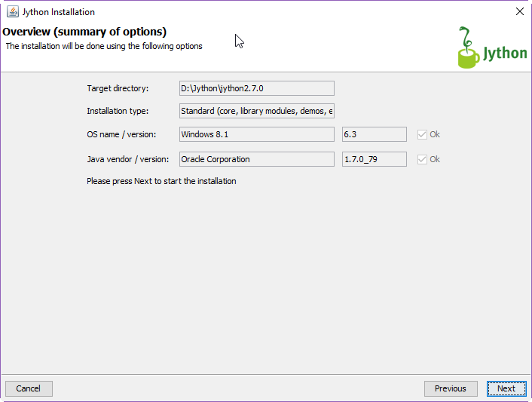Click the OS version field 6.3

375,134
